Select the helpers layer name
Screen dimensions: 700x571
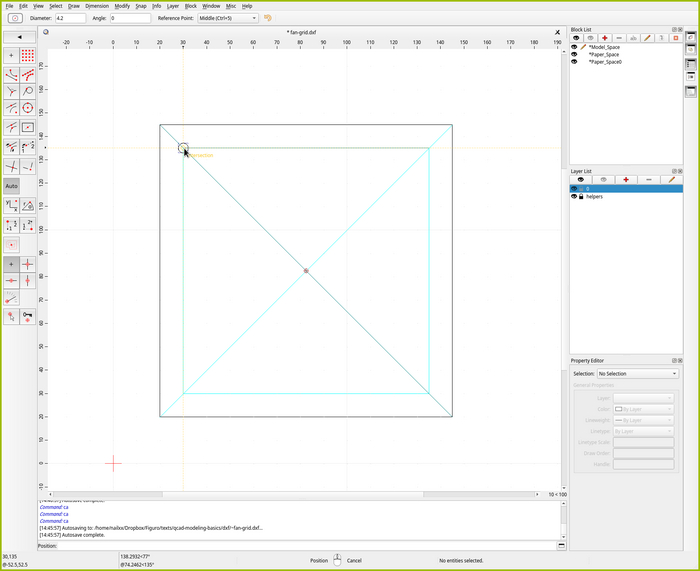[594, 197]
